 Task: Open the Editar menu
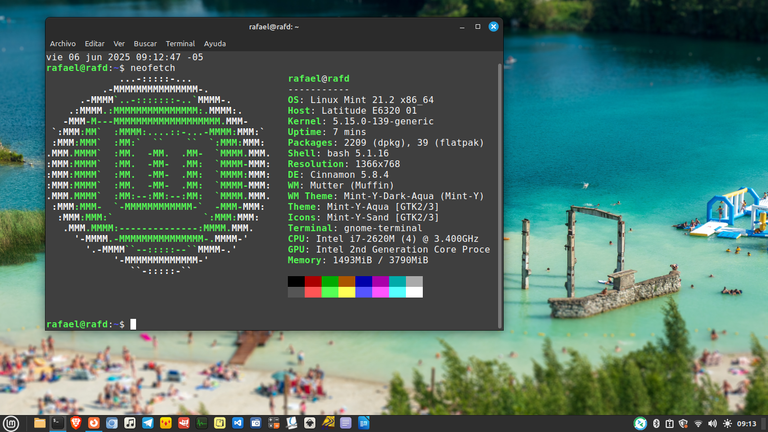pyautogui.click(x=94, y=44)
